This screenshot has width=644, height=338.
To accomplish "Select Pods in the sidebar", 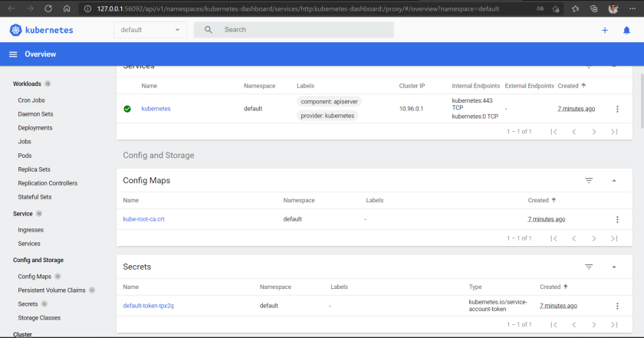I will point(25,156).
